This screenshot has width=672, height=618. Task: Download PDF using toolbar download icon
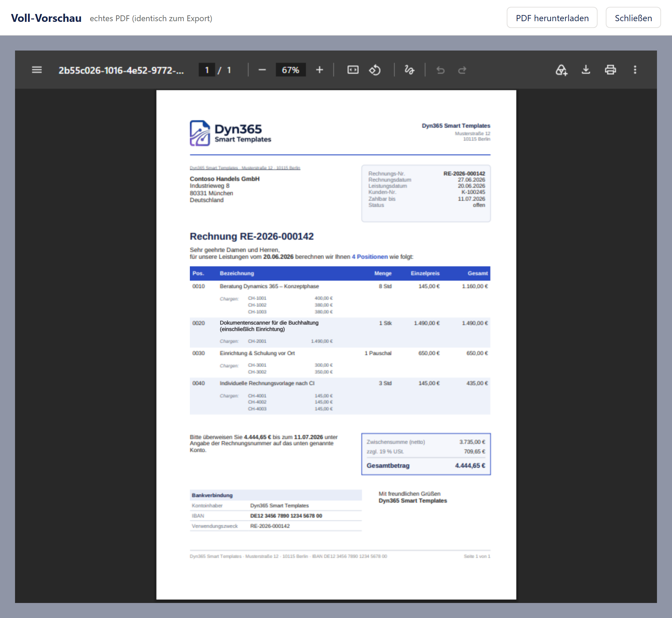click(x=586, y=70)
